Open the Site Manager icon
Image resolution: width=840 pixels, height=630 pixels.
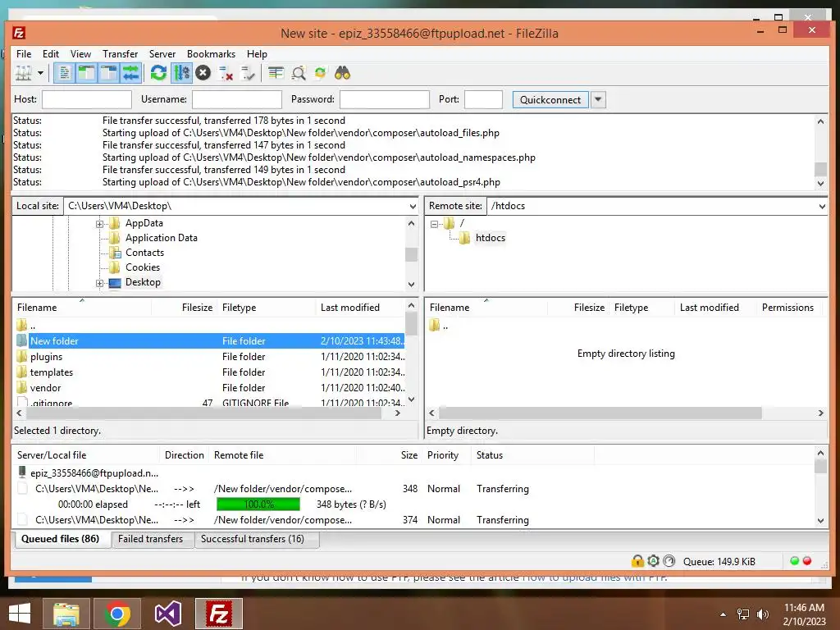tap(24, 73)
